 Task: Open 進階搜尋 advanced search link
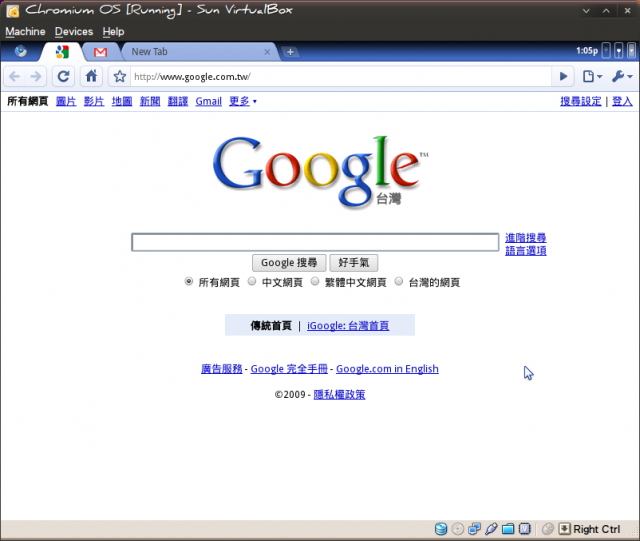(526, 238)
